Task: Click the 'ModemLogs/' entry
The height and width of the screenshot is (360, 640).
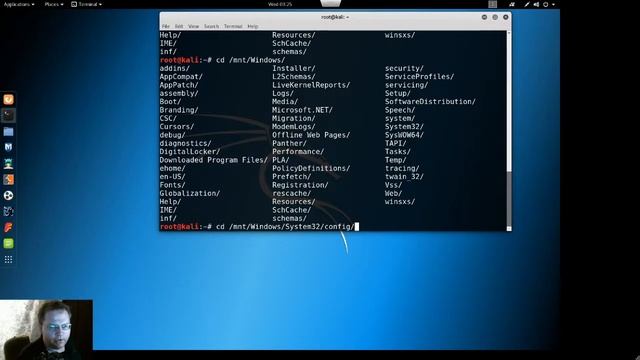Action: point(294,127)
